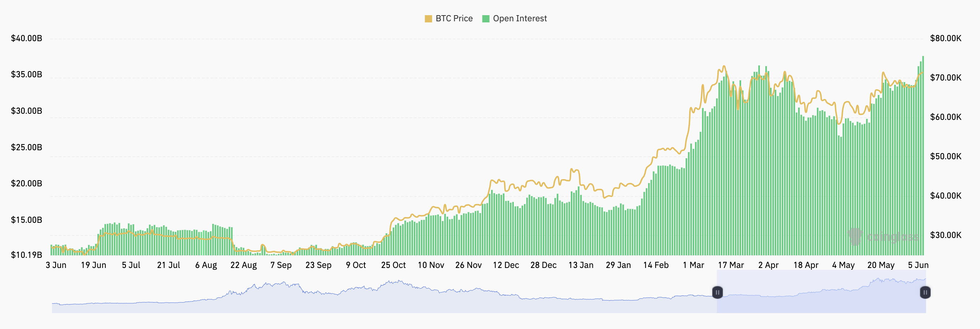The height and width of the screenshot is (329, 980).
Task: Click the '12 Dec' x-axis label
Action: [x=506, y=265]
